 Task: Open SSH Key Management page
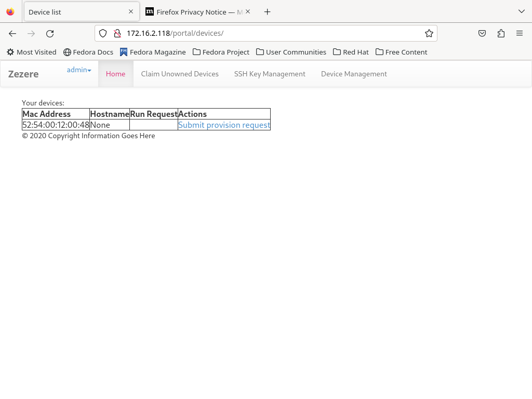point(270,74)
